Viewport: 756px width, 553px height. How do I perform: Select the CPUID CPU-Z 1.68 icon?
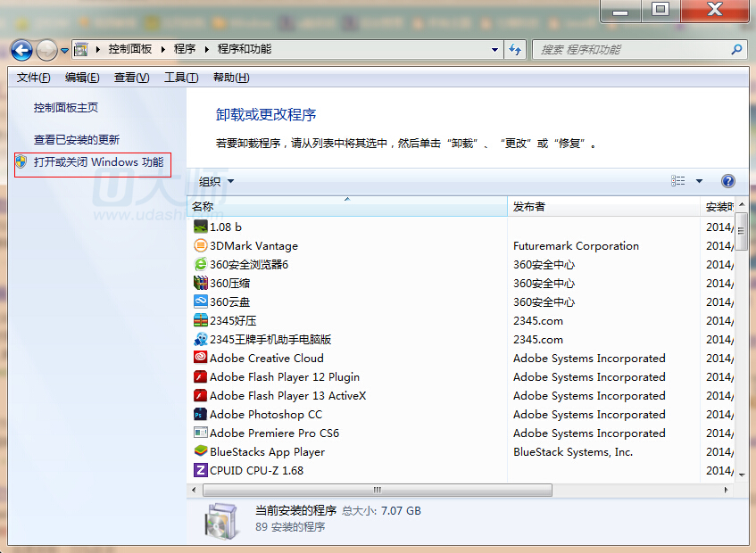coord(200,470)
